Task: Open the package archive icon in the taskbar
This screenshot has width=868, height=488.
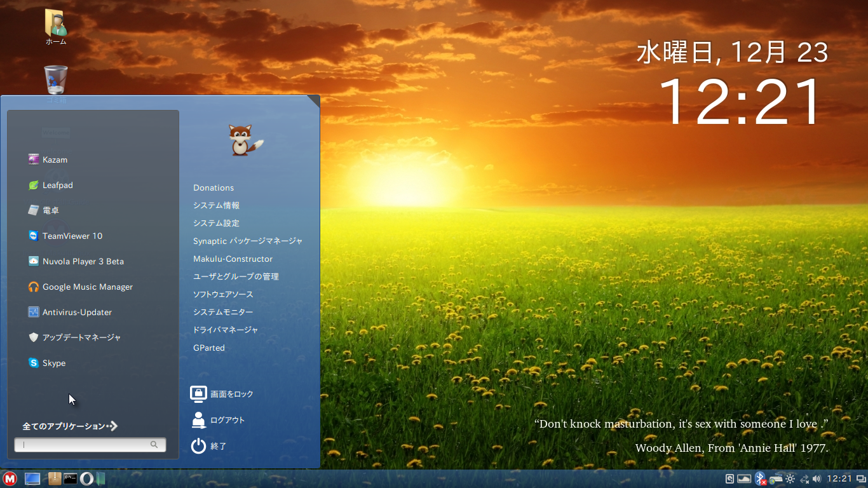Action: click(55, 478)
